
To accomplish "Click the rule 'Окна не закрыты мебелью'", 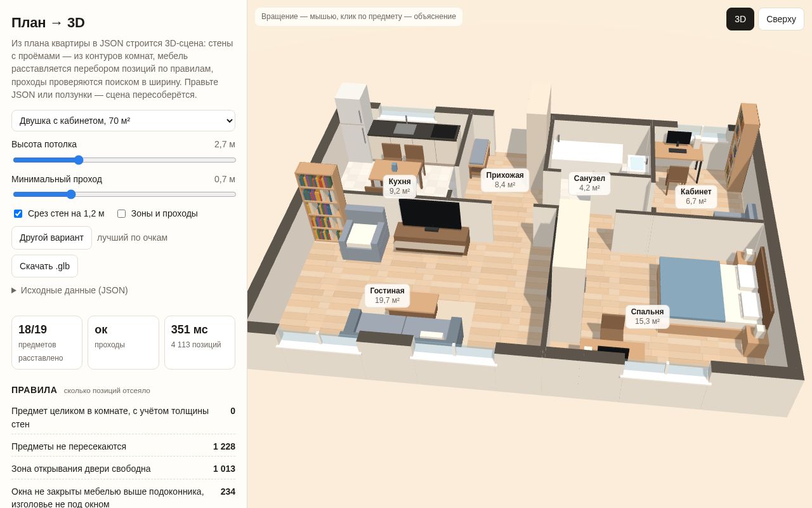I will pos(123,498).
